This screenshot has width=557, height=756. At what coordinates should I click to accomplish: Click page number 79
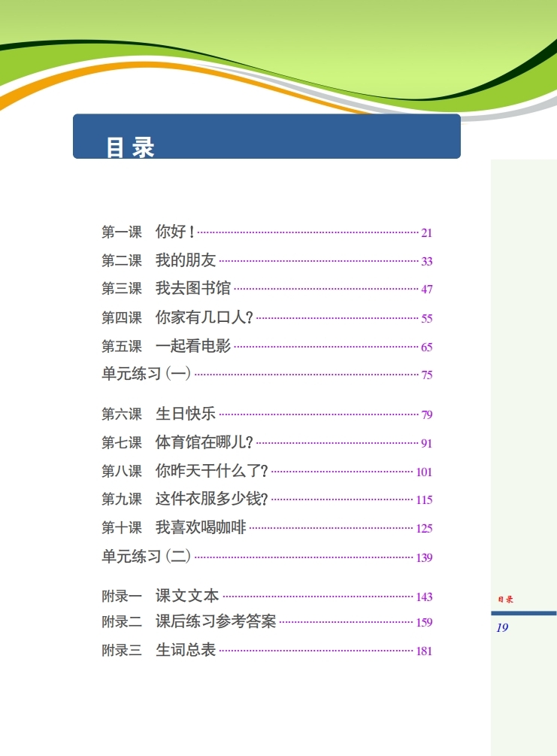tap(426, 415)
